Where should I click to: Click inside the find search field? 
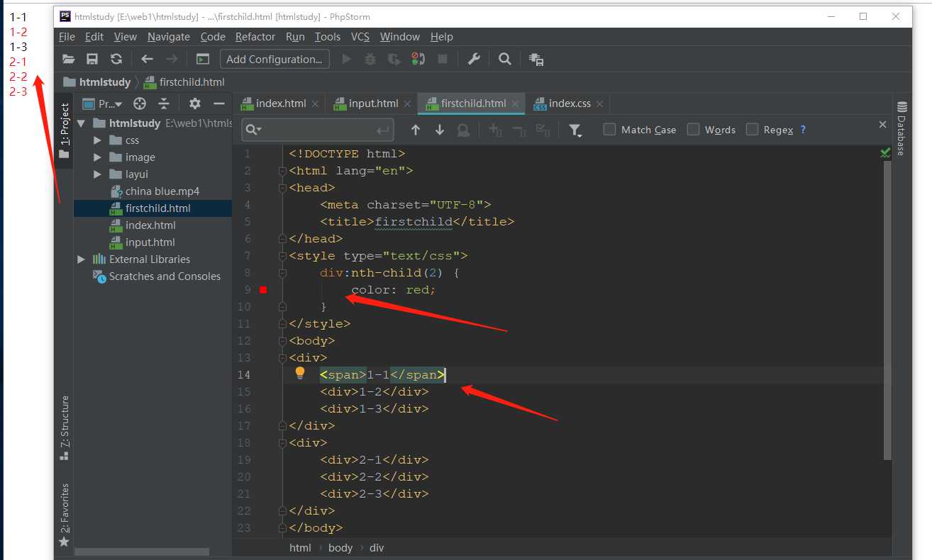(x=319, y=130)
